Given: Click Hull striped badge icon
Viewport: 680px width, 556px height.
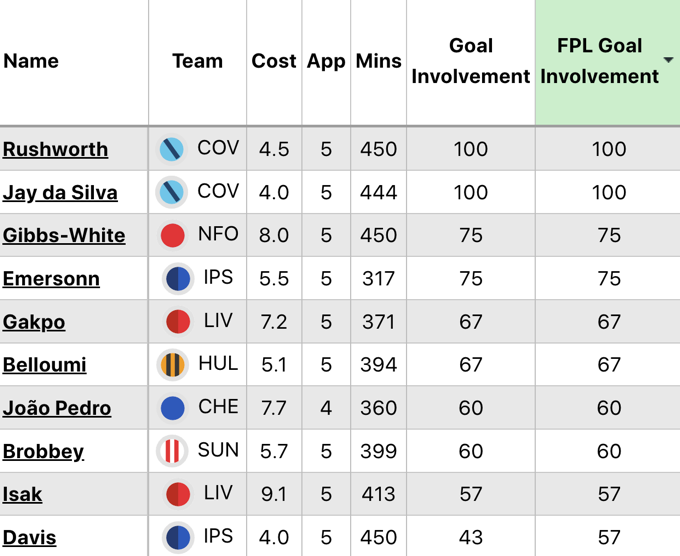Looking at the screenshot, I should tap(173, 365).
